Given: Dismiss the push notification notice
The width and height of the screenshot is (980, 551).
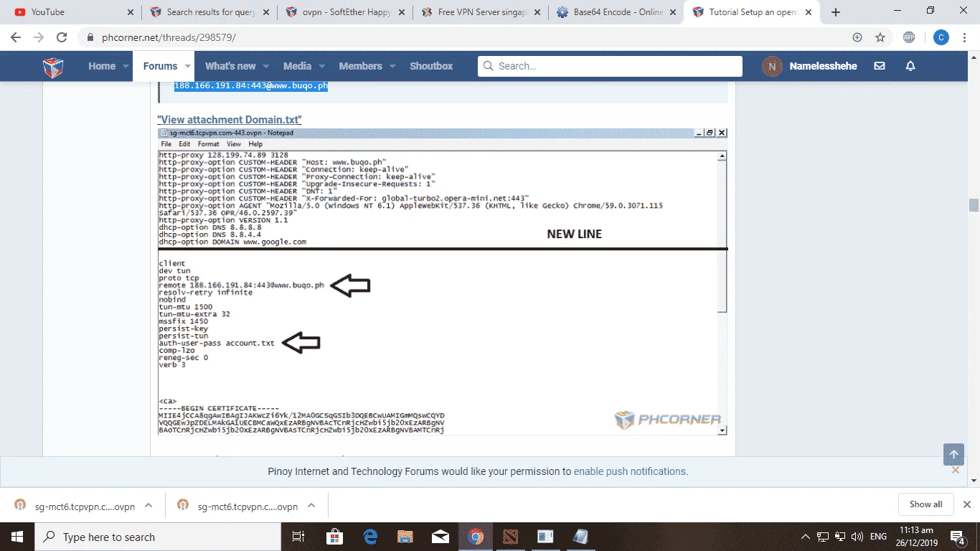Looking at the screenshot, I should coord(956,471).
